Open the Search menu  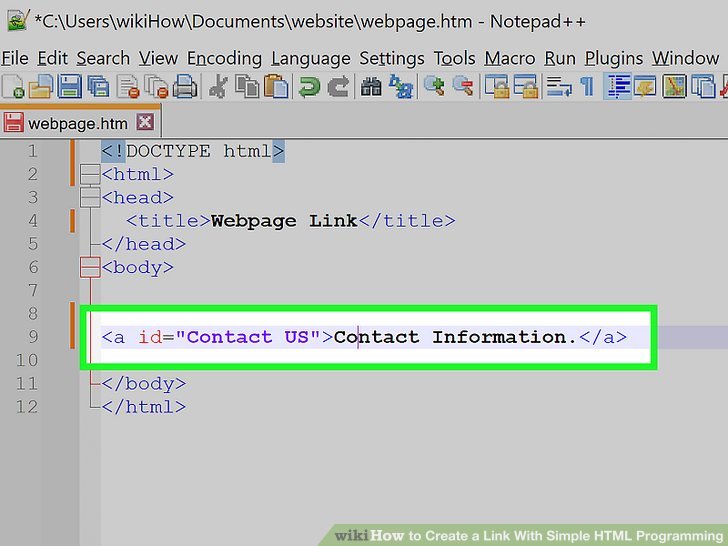pyautogui.click(x=103, y=58)
